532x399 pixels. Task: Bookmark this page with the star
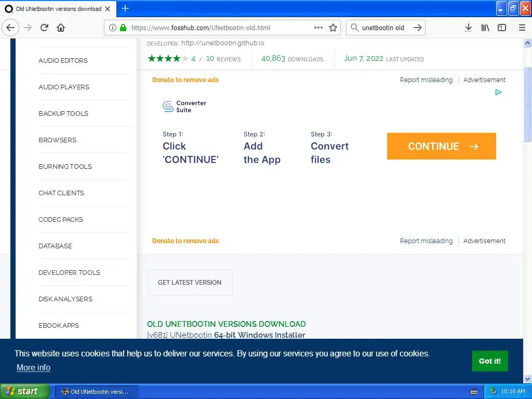333,28
